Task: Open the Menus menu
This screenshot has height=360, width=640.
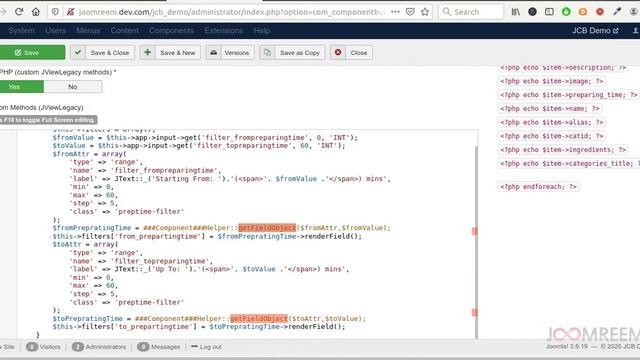Action: pyautogui.click(x=88, y=31)
